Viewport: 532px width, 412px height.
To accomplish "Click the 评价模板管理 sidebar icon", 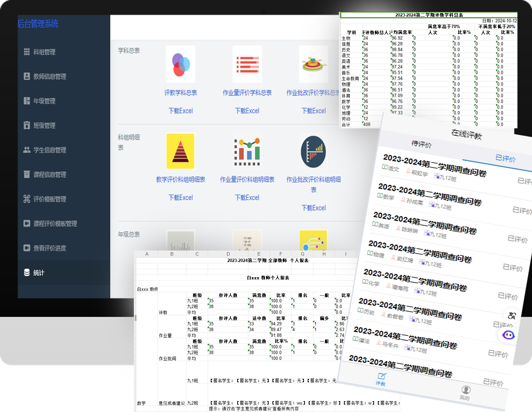I will 27,199.
